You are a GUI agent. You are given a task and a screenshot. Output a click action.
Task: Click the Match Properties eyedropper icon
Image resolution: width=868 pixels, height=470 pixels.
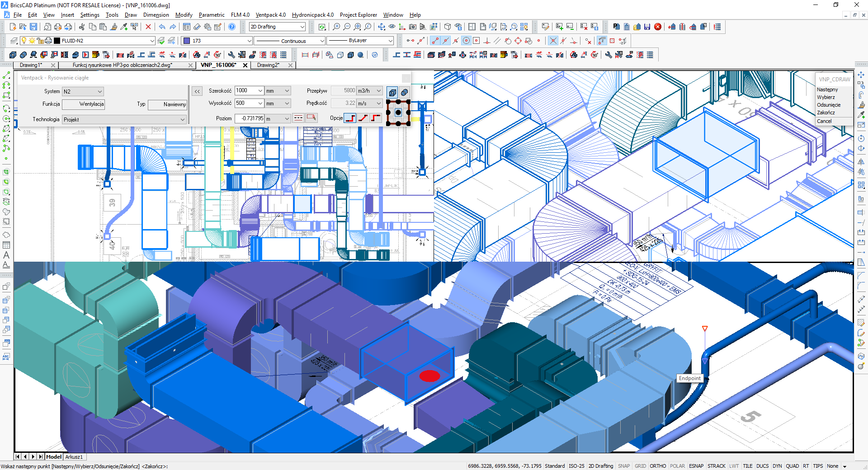click(124, 27)
